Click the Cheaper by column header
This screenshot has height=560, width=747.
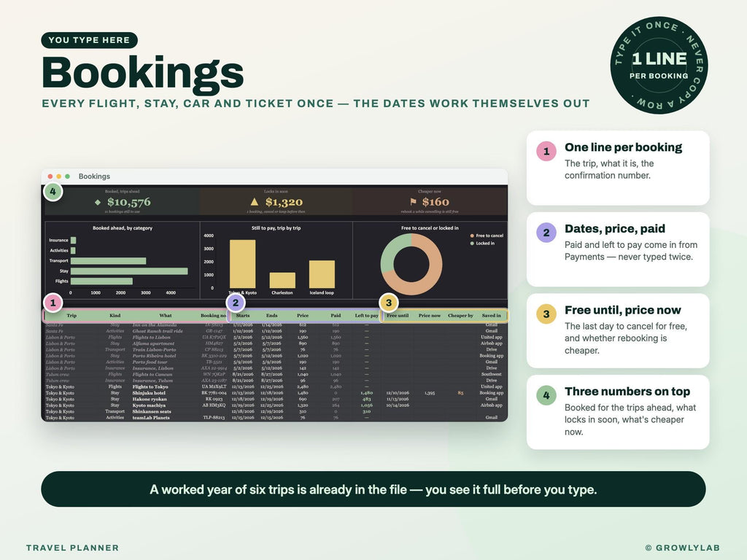[460, 316]
